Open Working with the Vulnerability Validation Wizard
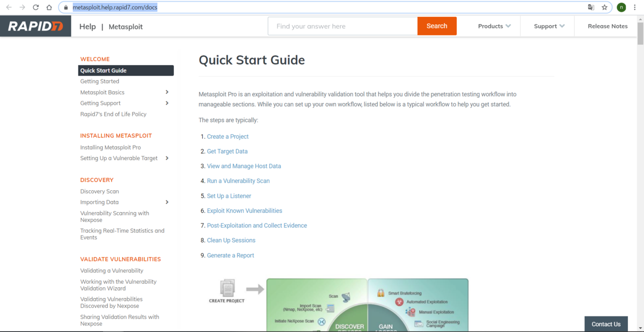644x332 pixels. point(119,285)
